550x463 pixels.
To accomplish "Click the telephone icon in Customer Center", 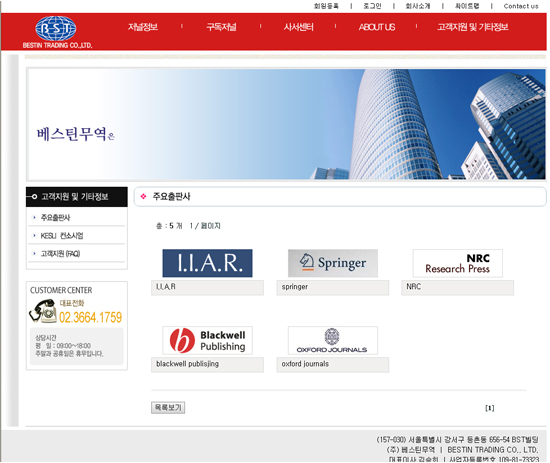I will 43,311.
